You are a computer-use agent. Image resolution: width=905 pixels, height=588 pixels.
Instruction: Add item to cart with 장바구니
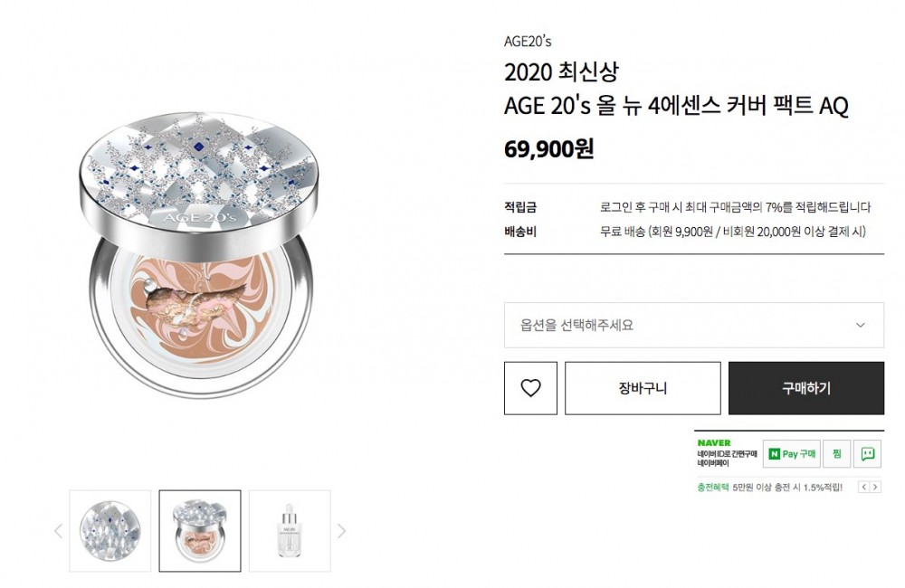643,388
